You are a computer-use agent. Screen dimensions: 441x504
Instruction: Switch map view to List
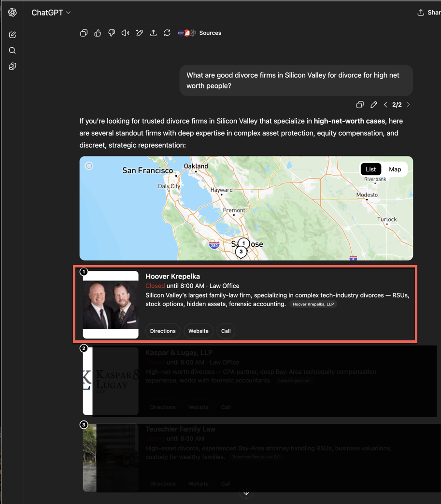pyautogui.click(x=371, y=169)
